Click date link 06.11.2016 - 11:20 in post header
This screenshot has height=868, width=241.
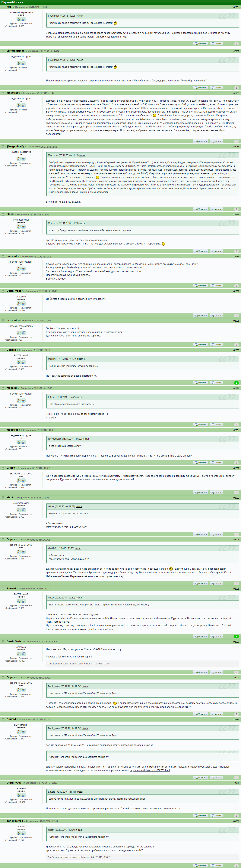tap(45, 93)
